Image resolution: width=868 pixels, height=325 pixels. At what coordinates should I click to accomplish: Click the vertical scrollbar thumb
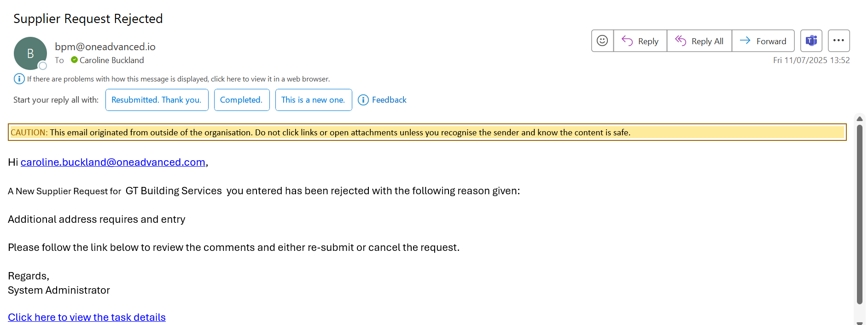(x=859, y=215)
